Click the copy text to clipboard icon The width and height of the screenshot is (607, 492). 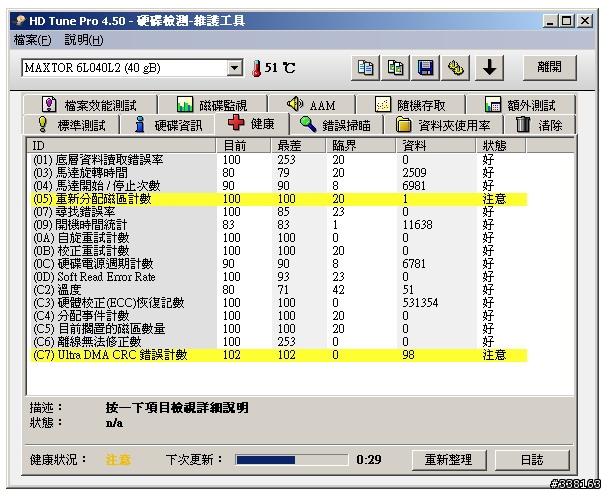[x=365, y=68]
